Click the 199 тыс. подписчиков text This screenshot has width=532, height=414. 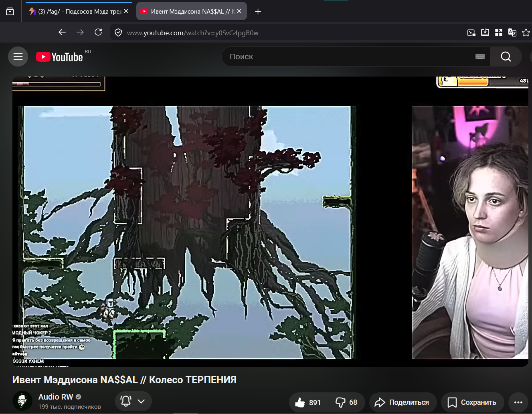pos(70,407)
